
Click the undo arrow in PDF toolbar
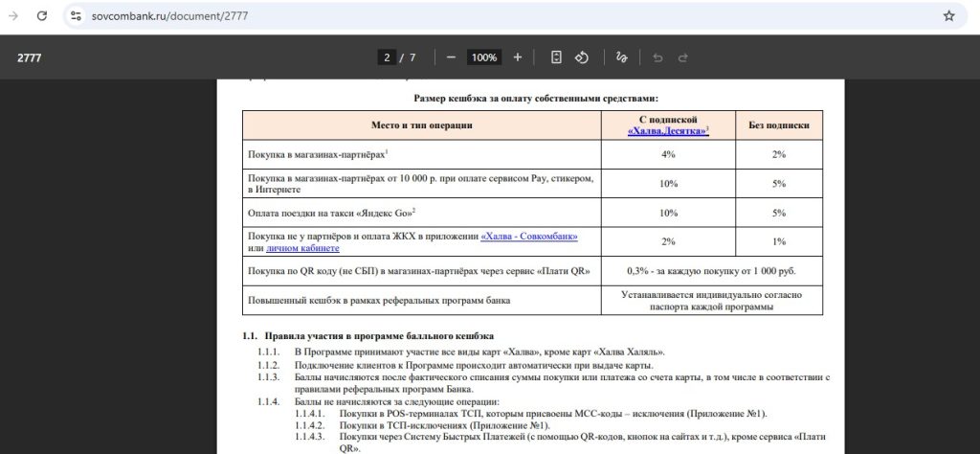click(x=657, y=57)
